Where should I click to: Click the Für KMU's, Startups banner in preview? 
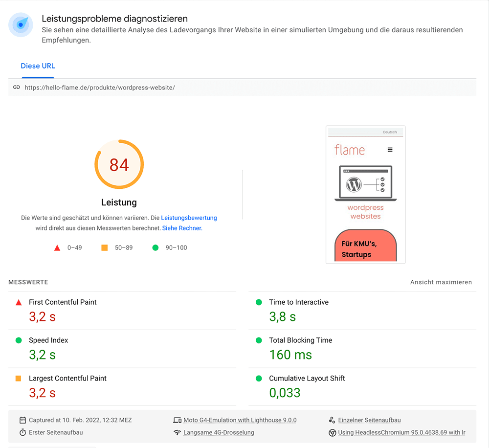[x=365, y=246]
